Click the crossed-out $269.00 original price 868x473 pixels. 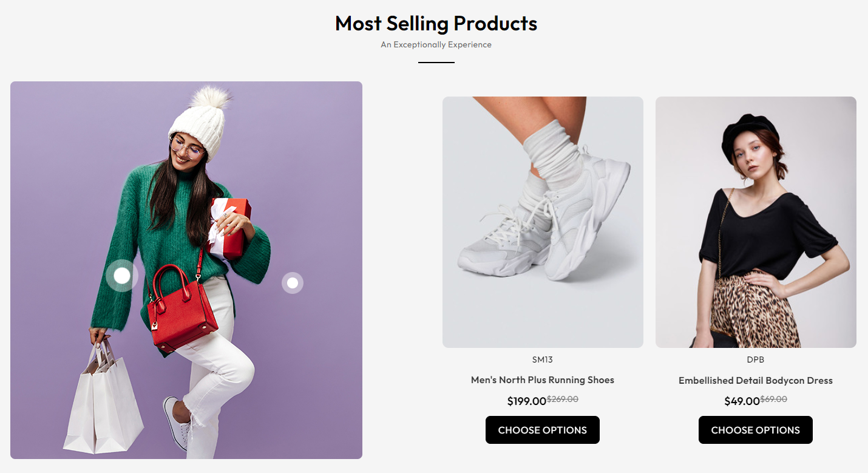tap(563, 399)
